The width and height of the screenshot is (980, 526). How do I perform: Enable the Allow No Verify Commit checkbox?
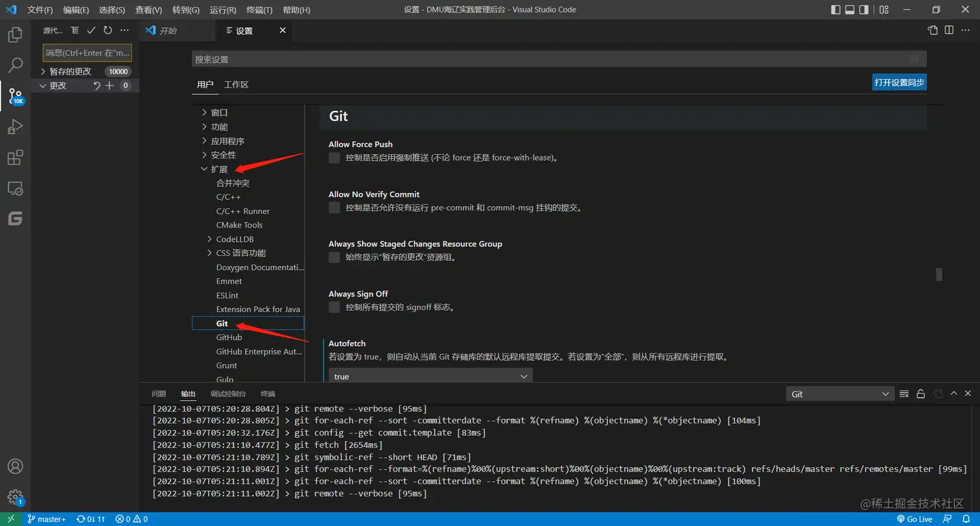click(334, 208)
